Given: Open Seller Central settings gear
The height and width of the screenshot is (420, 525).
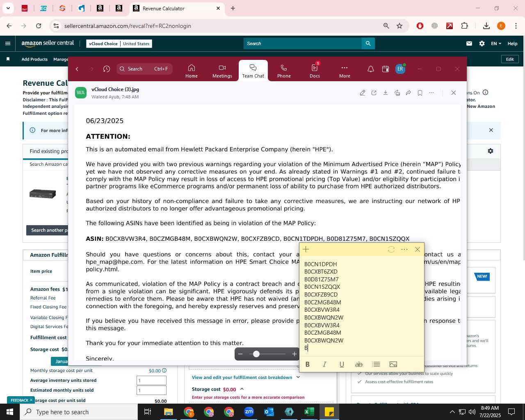Looking at the screenshot, I should 482,43.
